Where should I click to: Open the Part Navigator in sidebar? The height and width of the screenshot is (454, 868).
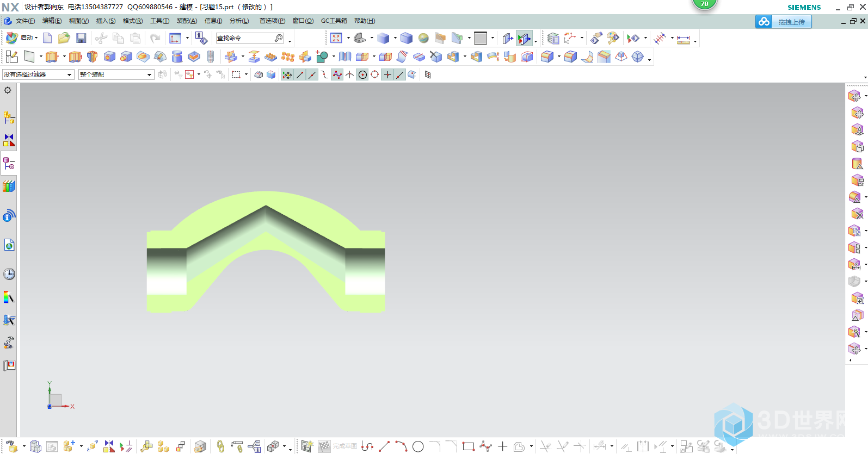(x=9, y=163)
